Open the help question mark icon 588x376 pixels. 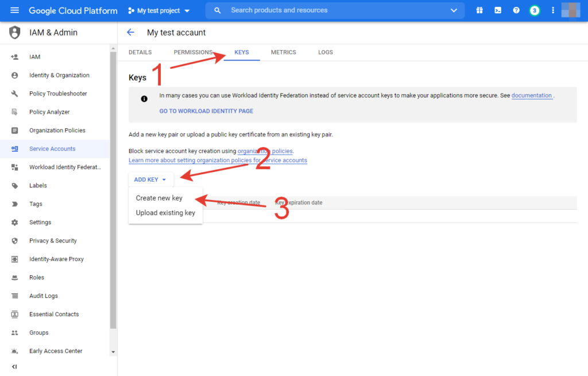click(x=516, y=10)
